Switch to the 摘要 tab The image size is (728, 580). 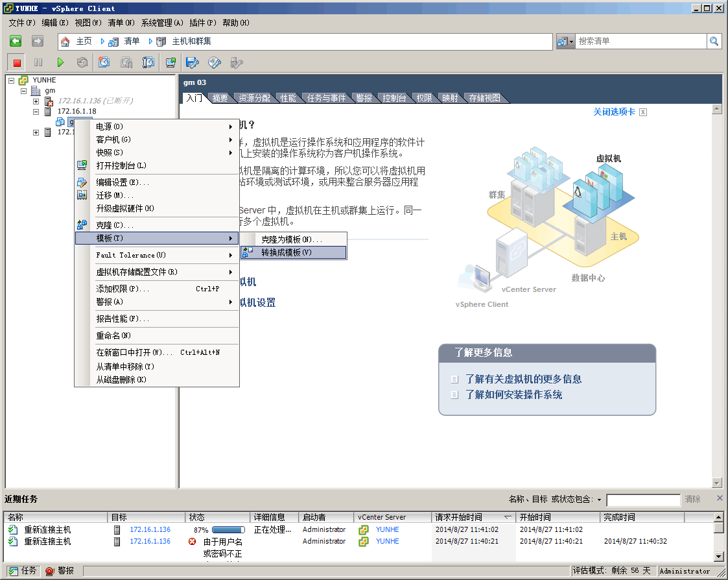[x=220, y=98]
